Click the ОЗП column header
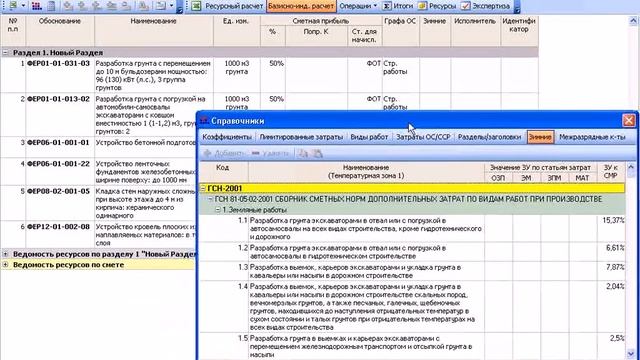Screen dimensions: 640x360 point(498,178)
